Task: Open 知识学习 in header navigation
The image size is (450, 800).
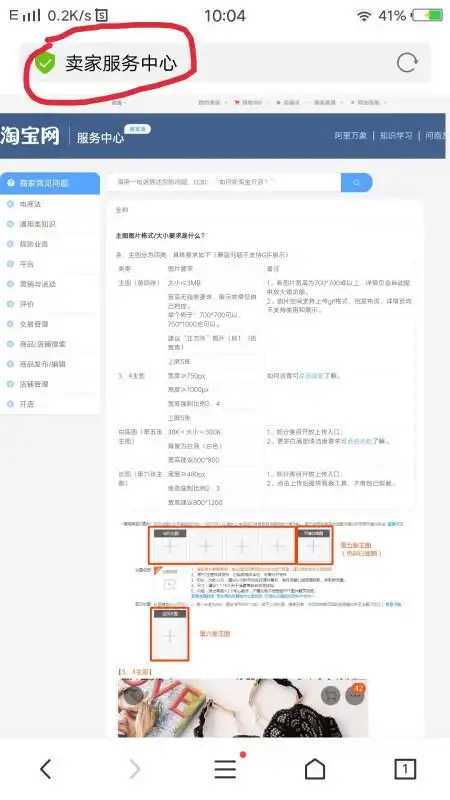Action: pyautogui.click(x=396, y=136)
